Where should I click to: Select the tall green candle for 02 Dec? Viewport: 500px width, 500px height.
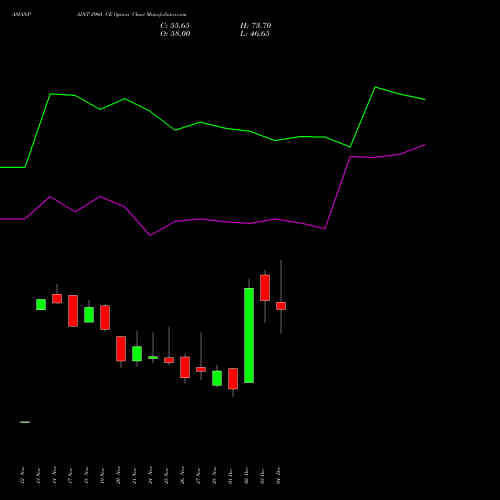[249, 335]
